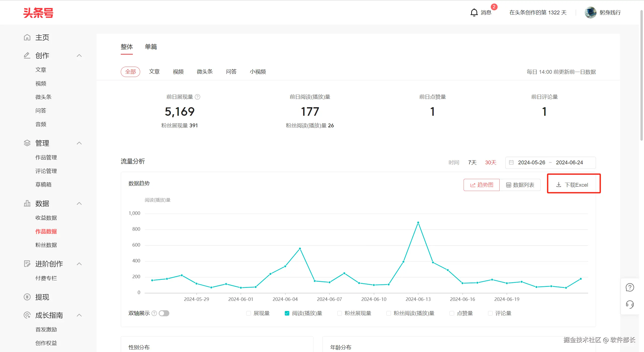Collapse the 管理 menu chevron

(x=79, y=143)
